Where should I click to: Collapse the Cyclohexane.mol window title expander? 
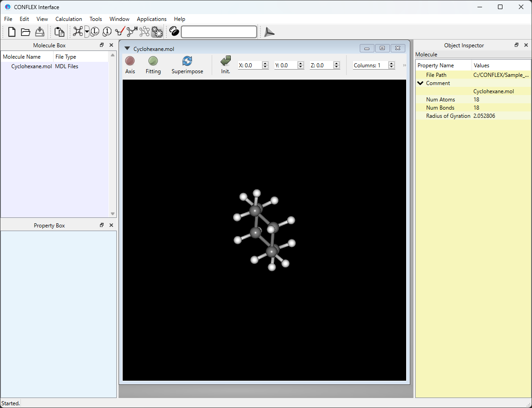(x=127, y=49)
